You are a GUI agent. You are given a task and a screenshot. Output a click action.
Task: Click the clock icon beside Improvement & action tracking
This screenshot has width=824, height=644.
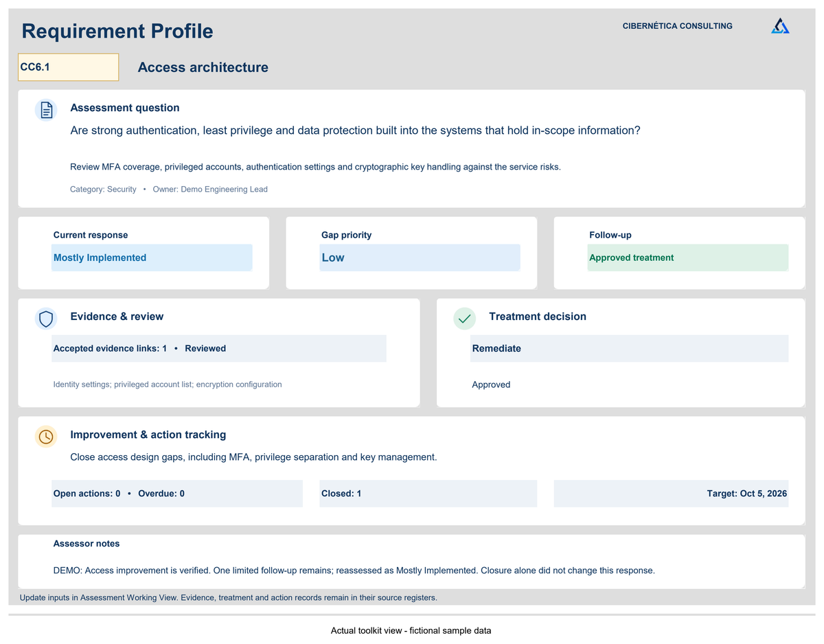click(46, 437)
